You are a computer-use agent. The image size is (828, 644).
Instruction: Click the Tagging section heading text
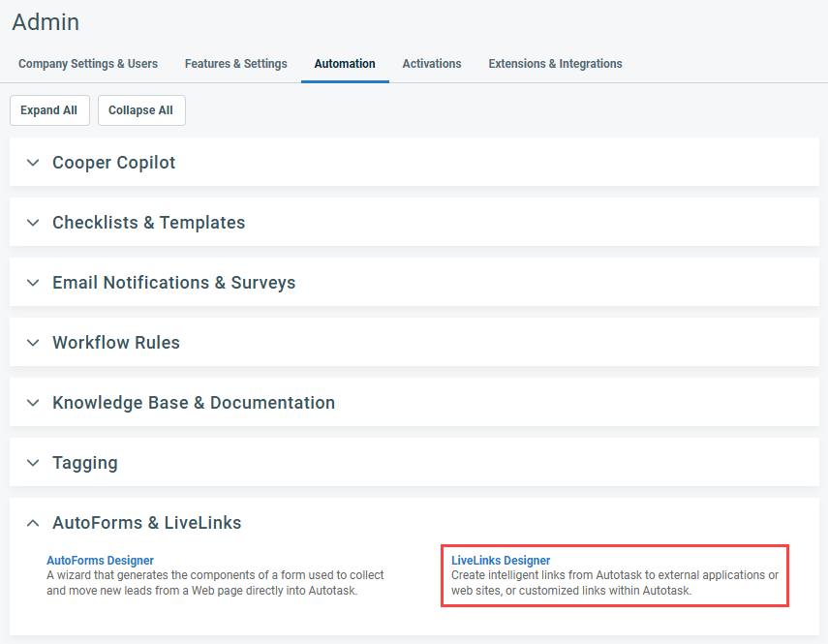coord(85,463)
